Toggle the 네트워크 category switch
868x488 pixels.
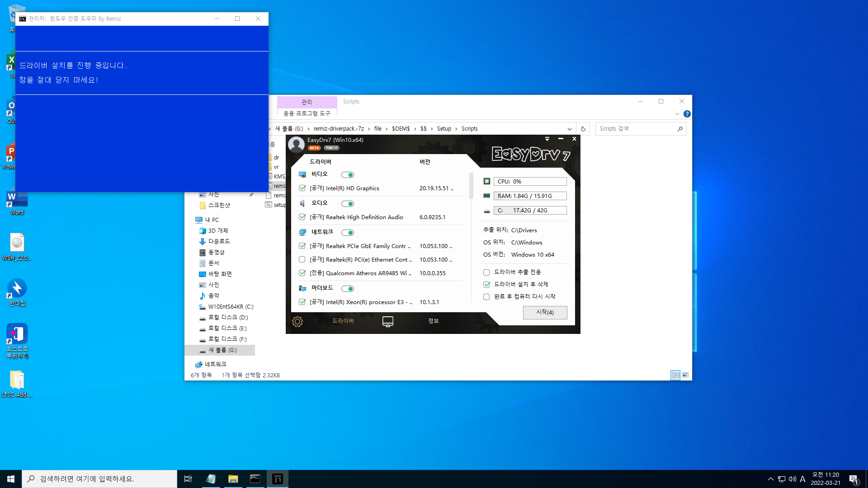tap(348, 233)
